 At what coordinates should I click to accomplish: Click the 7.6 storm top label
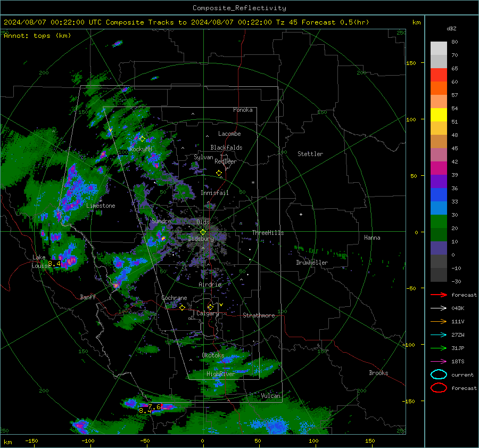tap(154, 407)
